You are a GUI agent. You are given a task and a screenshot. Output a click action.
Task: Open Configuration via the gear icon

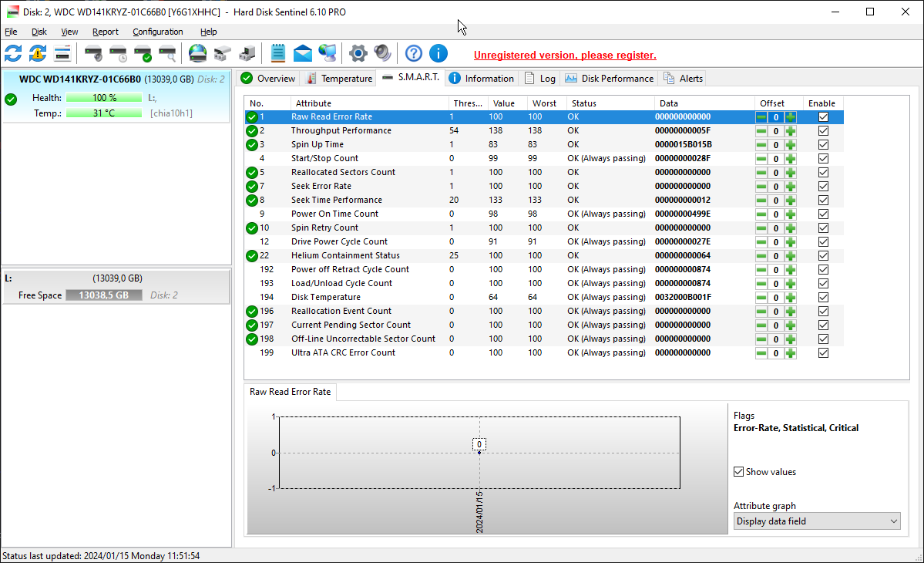click(x=358, y=54)
